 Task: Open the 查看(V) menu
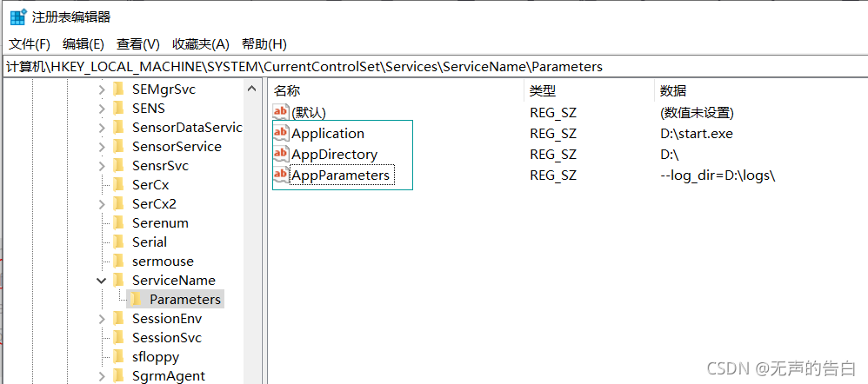coord(137,44)
